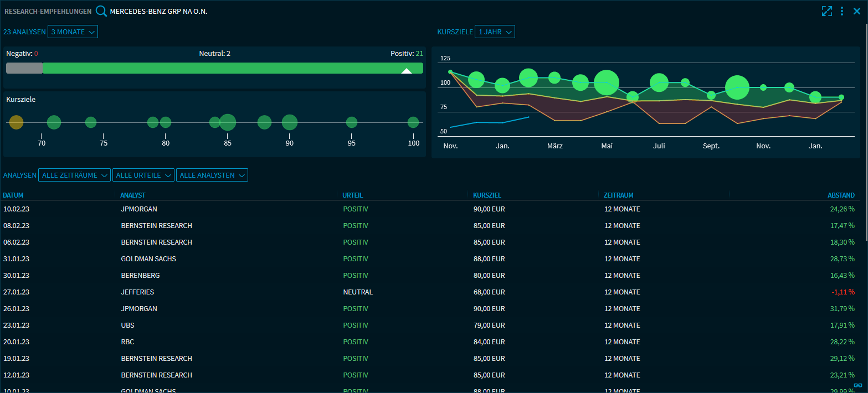Click the large Mai bubble in chart
This screenshot has height=393, width=868.
(x=607, y=83)
